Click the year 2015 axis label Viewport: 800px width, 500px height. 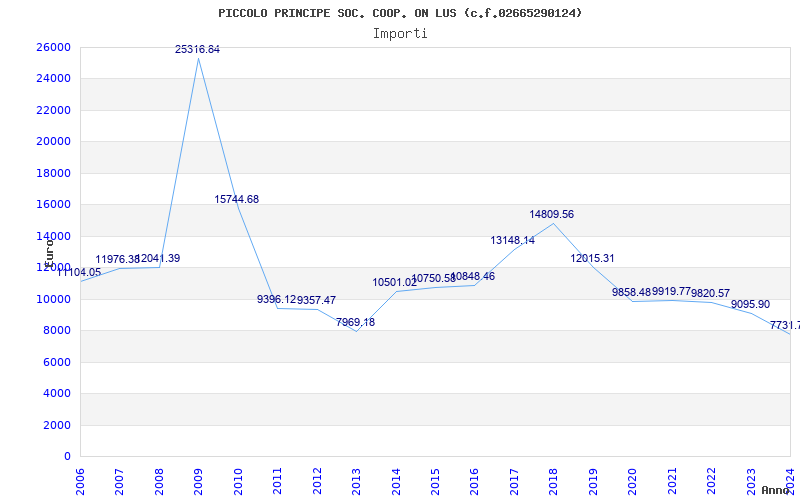[435, 482]
